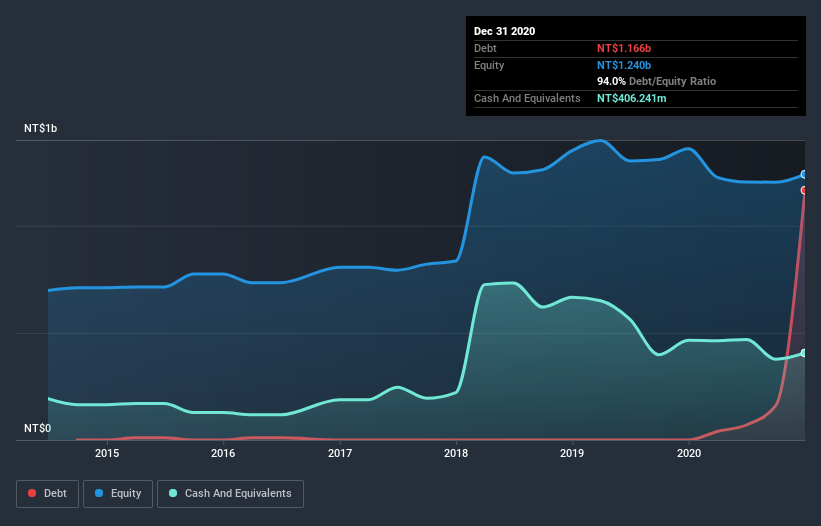This screenshot has height=526, width=821.
Task: Select the blue Equity endpoint marker
Action: pos(804,174)
